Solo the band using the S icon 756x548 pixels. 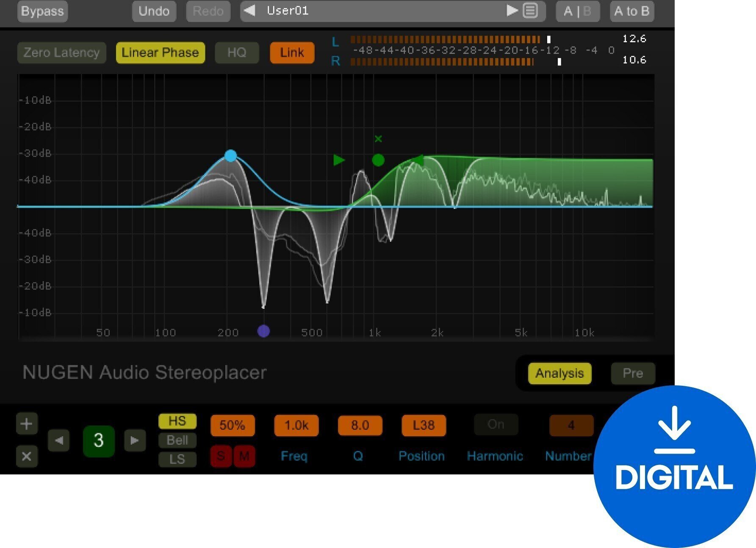pyautogui.click(x=220, y=457)
